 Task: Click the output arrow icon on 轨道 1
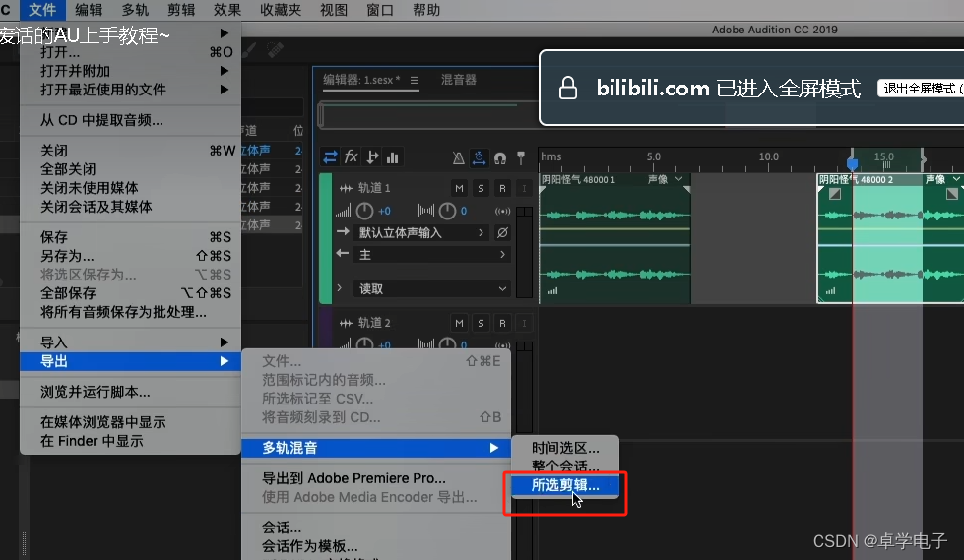click(343, 253)
